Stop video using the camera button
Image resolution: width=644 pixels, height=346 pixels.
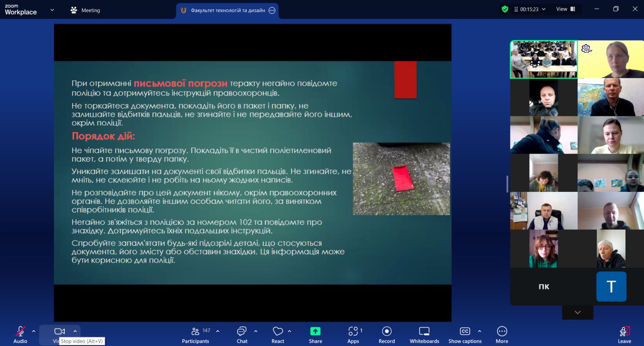coord(60,332)
